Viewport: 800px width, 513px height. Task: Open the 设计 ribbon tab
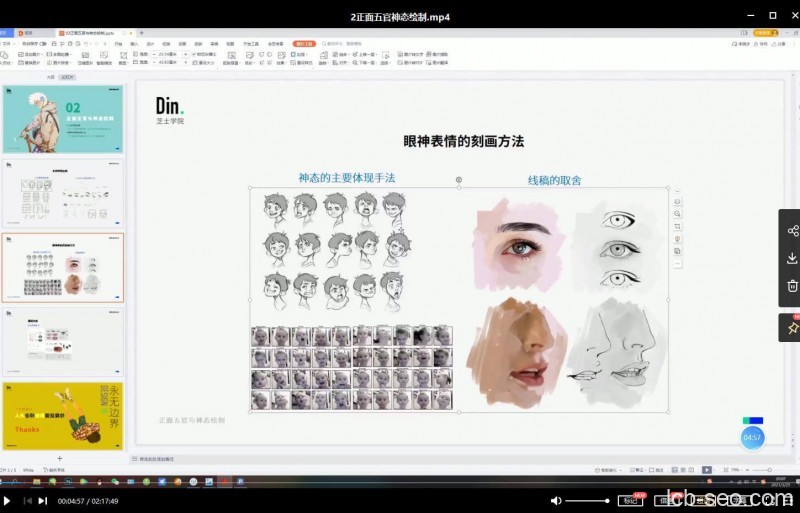(x=150, y=44)
